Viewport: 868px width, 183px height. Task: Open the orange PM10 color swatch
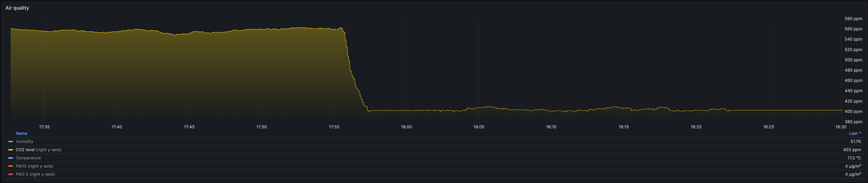point(10,166)
